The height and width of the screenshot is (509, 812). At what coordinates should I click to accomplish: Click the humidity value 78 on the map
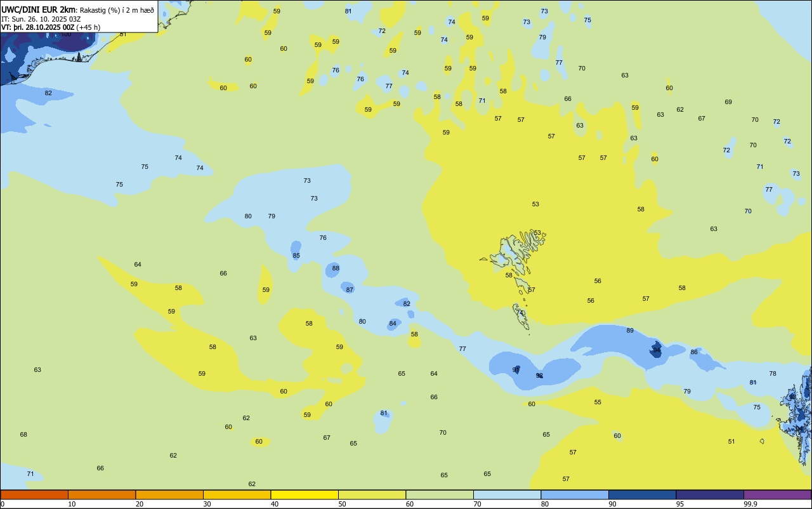click(x=773, y=374)
